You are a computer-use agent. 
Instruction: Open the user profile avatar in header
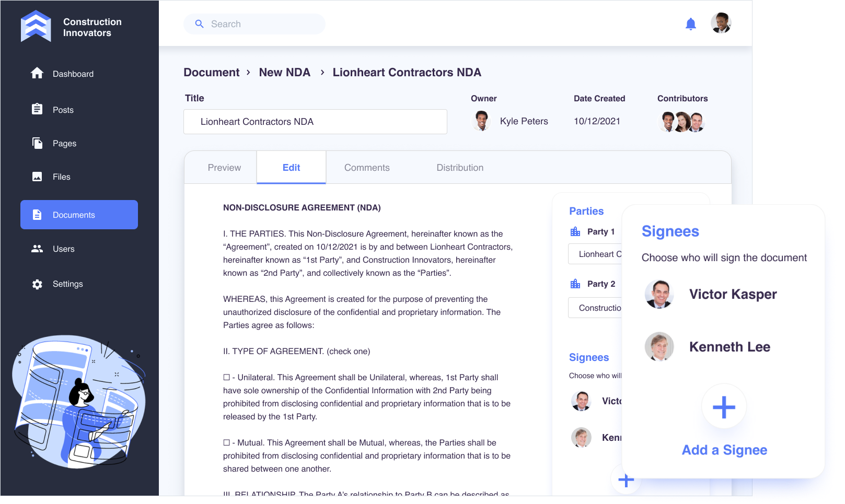coord(721,24)
